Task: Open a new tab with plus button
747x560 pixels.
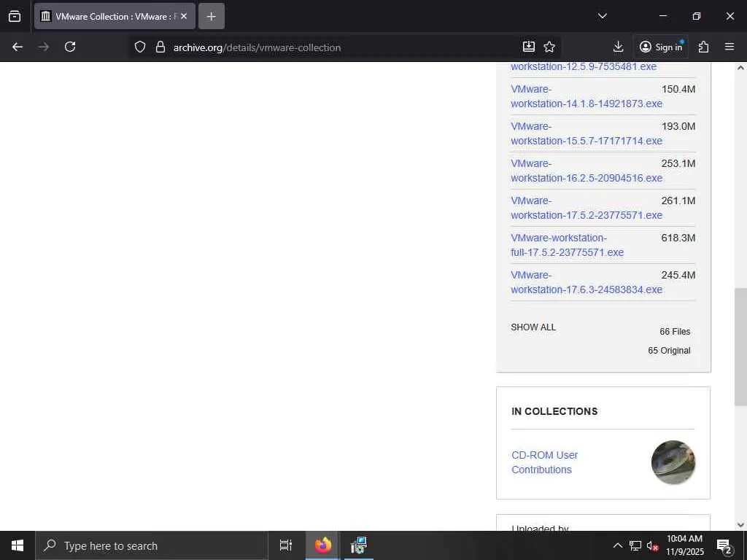Action: click(x=211, y=16)
